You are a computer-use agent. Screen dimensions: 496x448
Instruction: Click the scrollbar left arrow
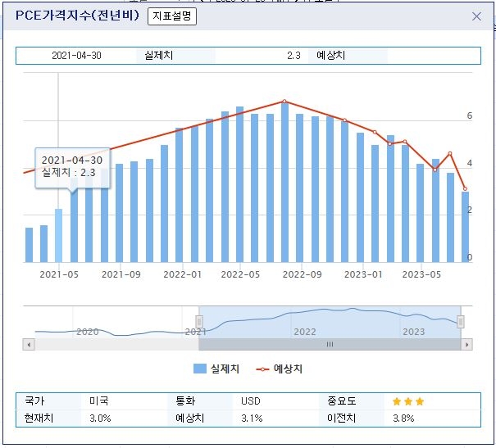29,344
